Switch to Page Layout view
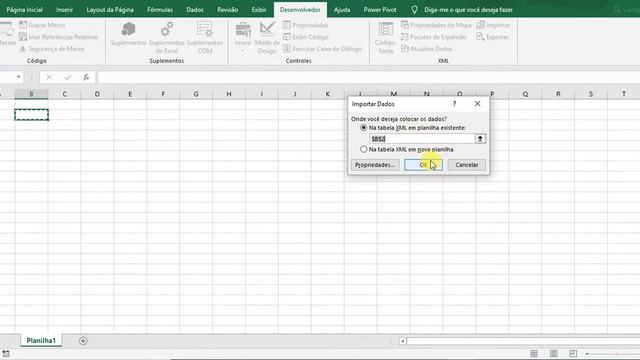Image resolution: width=640 pixels, height=360 pixels. (553, 353)
